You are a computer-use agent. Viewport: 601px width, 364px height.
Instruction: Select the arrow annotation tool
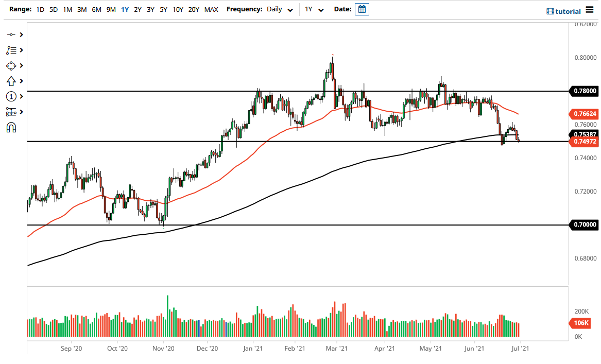point(11,81)
